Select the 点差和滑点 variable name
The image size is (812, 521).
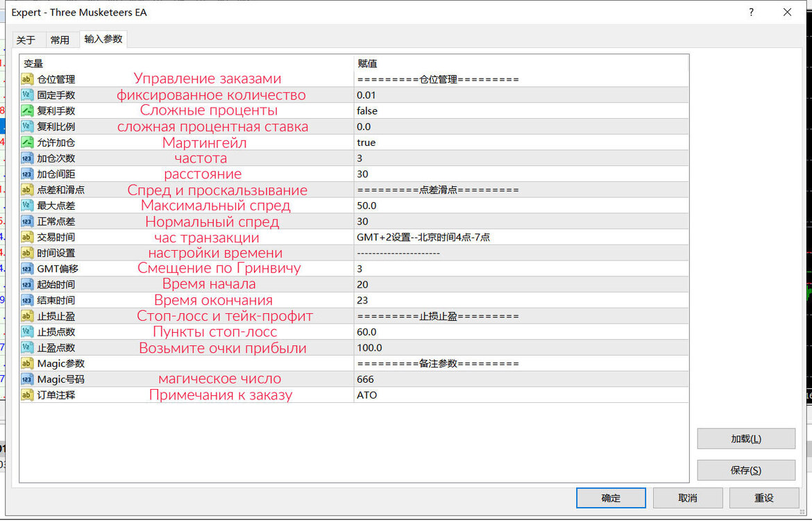(x=60, y=190)
